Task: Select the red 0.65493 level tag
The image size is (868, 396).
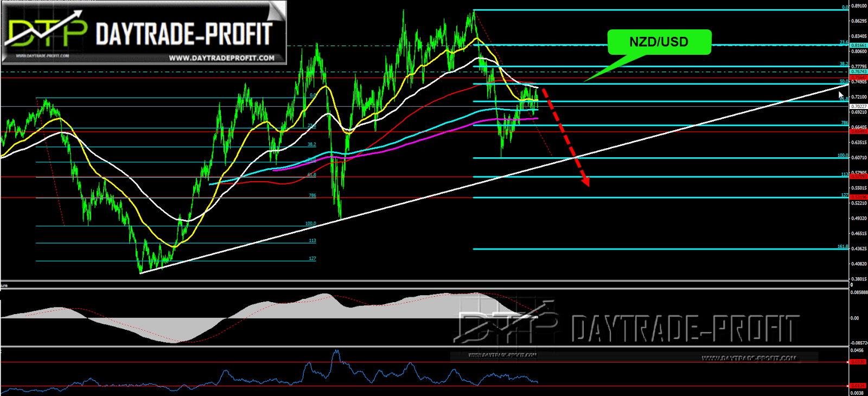Action: click(x=859, y=131)
